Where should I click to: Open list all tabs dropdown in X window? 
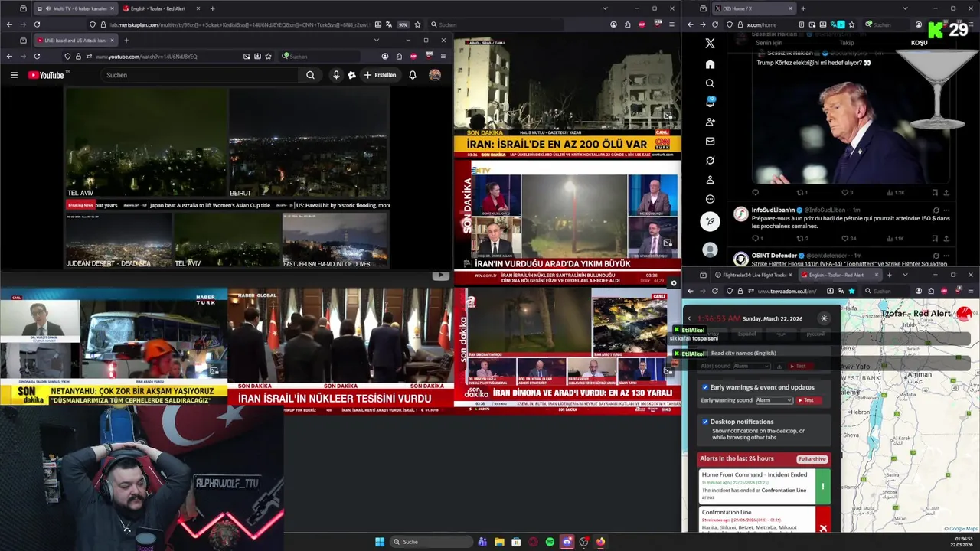pos(904,8)
